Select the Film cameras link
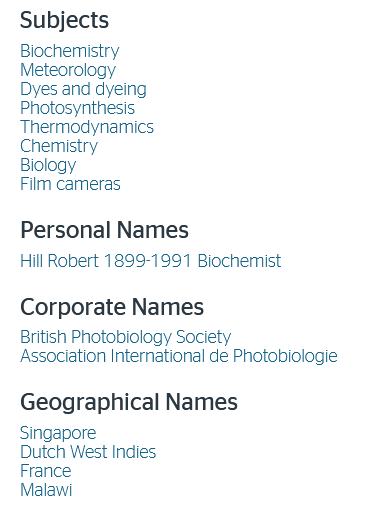Viewport: 386px width, 513px height. [x=70, y=184]
